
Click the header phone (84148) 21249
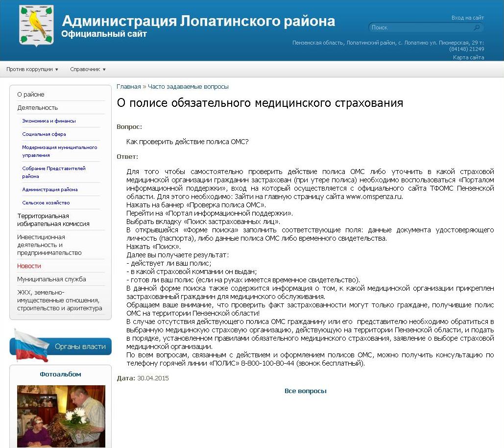coord(466,49)
